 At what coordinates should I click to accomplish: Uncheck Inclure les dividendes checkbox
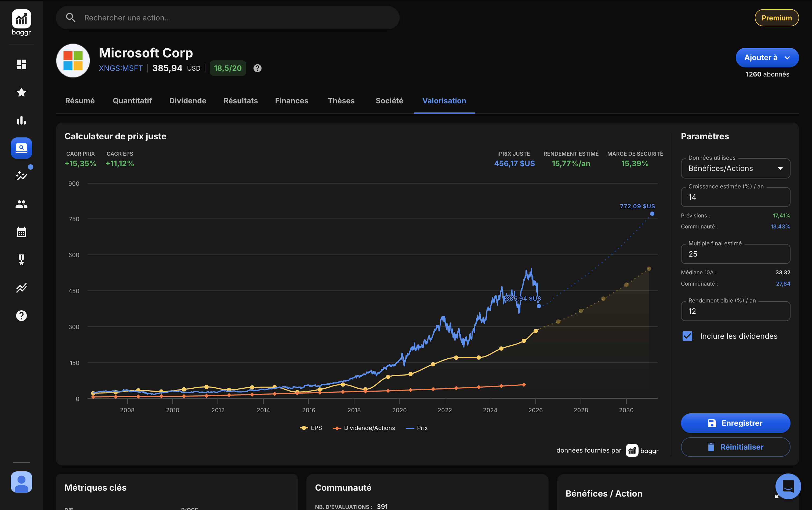click(x=687, y=336)
